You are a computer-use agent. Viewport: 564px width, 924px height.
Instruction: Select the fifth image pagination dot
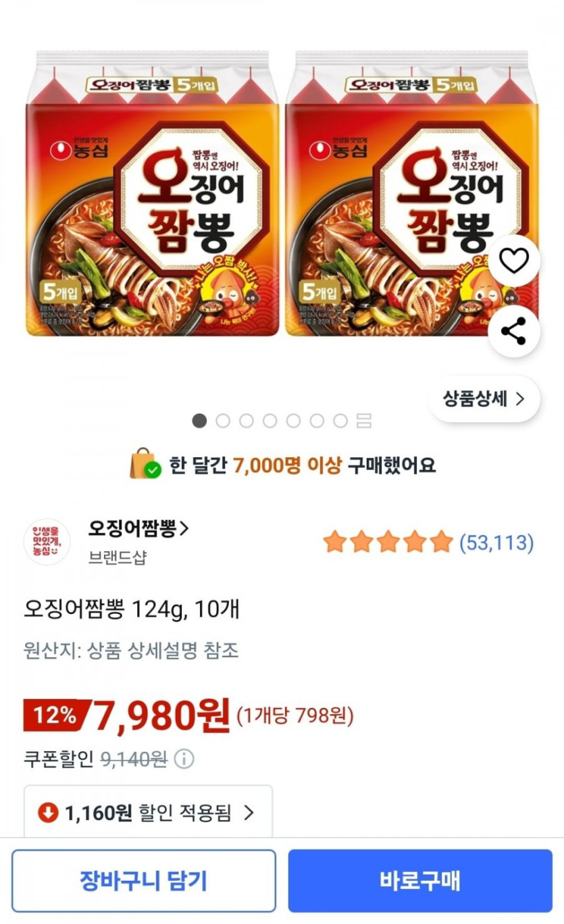coord(293,421)
